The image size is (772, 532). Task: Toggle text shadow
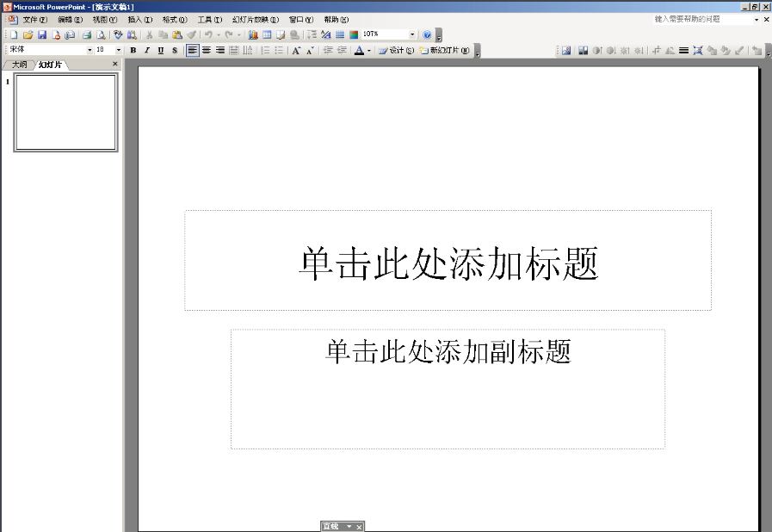coord(175,50)
